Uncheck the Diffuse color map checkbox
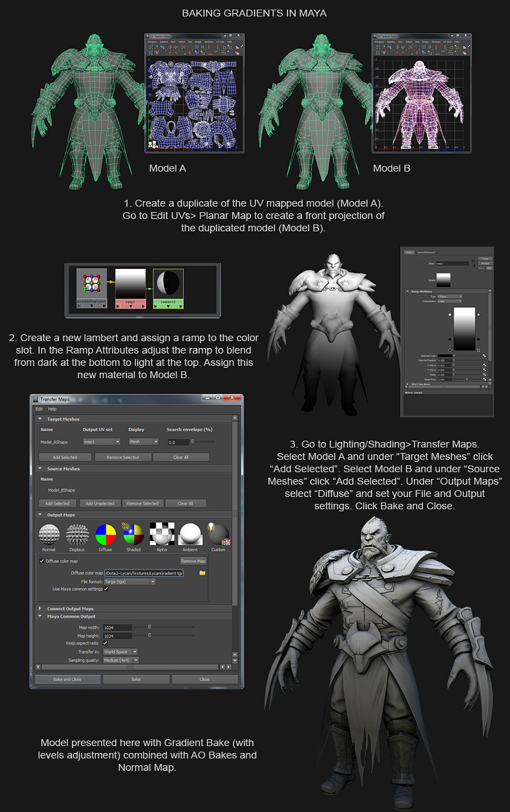Screen dimensions: 510x812 [x=42, y=561]
